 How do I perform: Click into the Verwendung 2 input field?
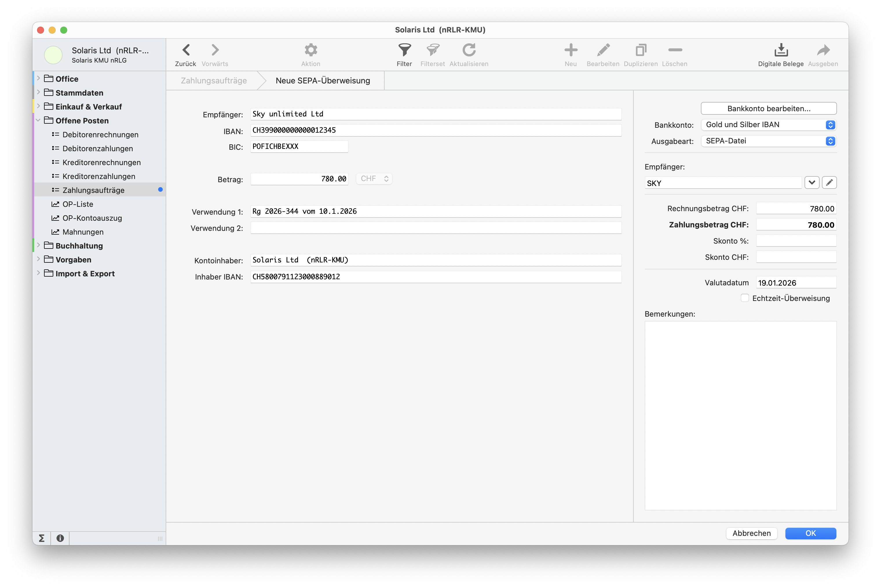[436, 228]
